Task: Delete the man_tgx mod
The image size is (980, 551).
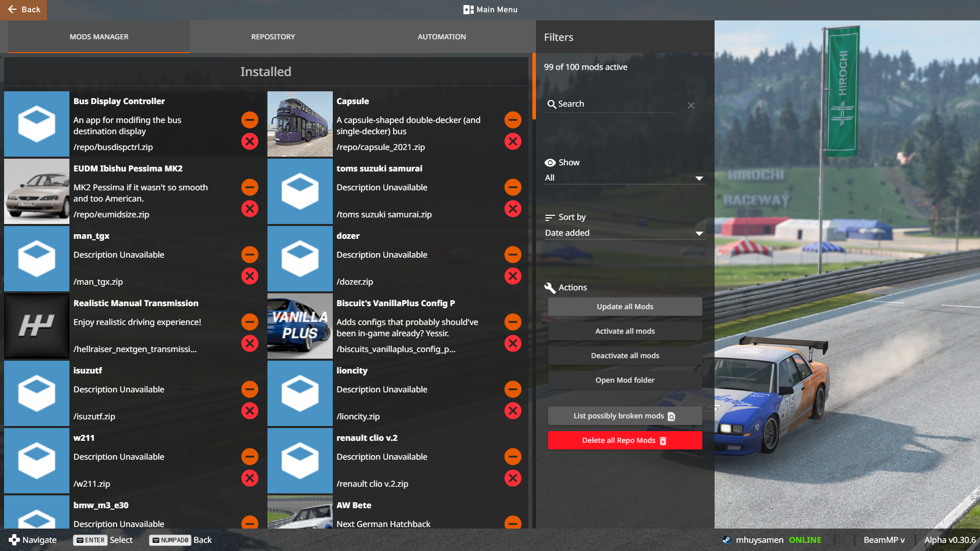Action: [250, 276]
